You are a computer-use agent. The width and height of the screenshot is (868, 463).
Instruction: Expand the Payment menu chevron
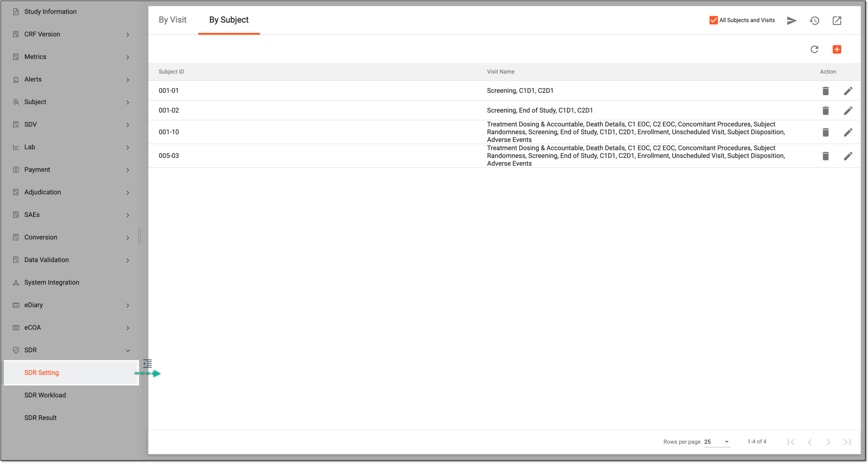[x=128, y=170]
